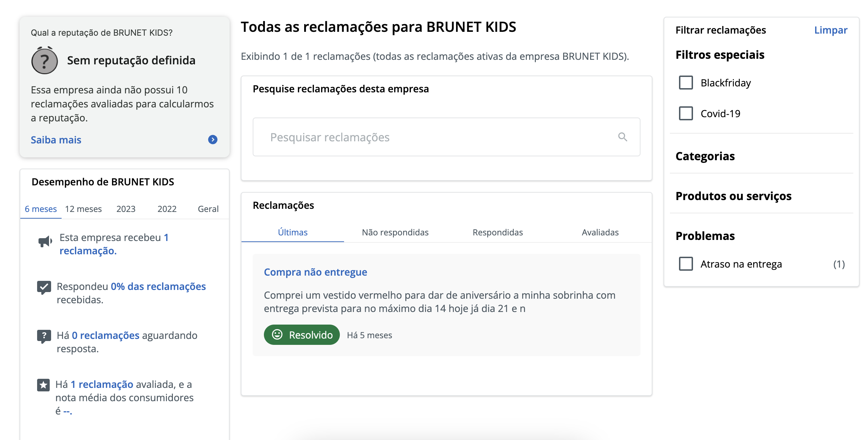This screenshot has height=440, width=868.
Task: Open the Avaliadas complaints tab
Action: pos(600,232)
